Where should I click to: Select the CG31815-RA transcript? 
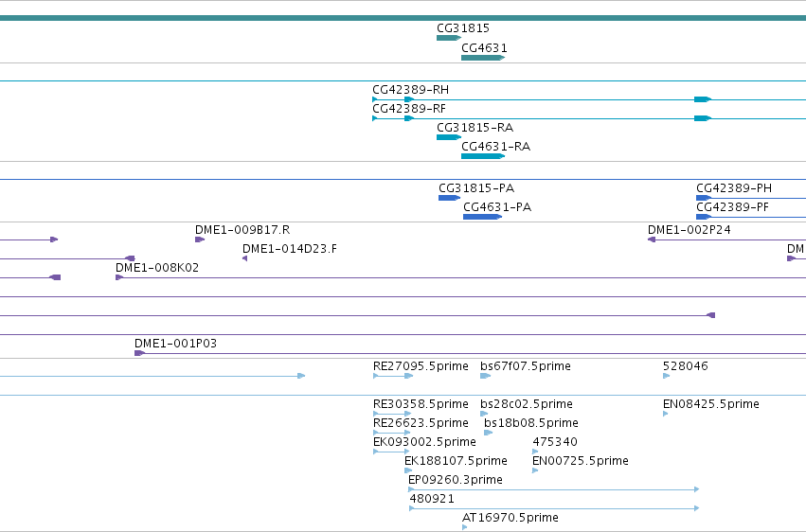tap(475, 128)
